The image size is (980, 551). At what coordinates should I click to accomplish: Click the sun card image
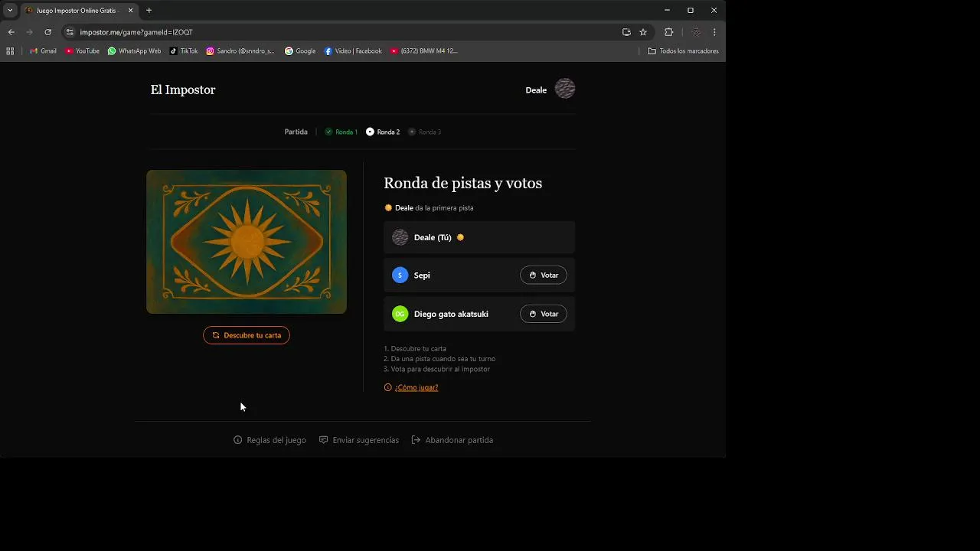tap(247, 242)
